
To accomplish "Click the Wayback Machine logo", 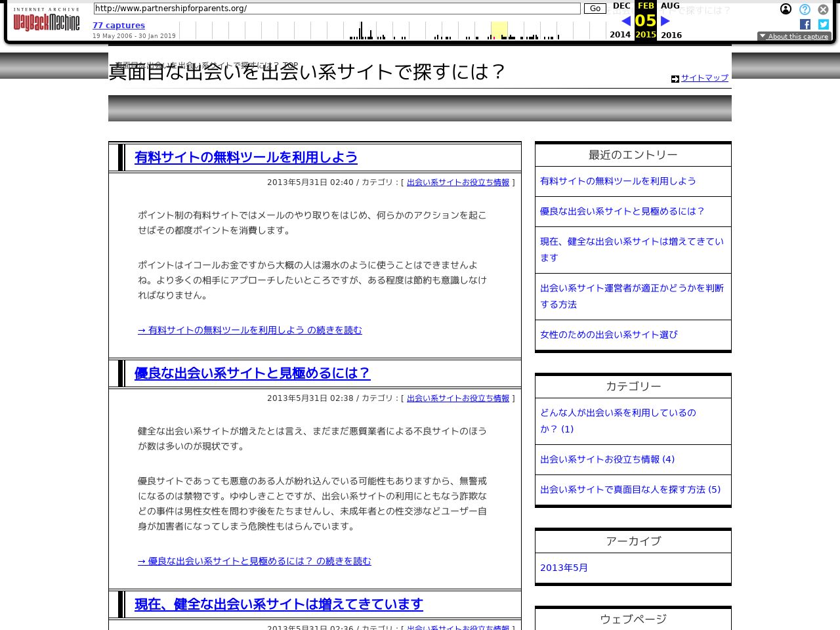I will [x=46, y=21].
